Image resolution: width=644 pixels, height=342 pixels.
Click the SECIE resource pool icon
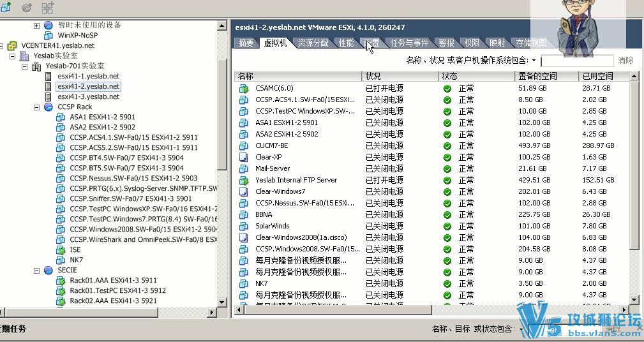click(49, 270)
